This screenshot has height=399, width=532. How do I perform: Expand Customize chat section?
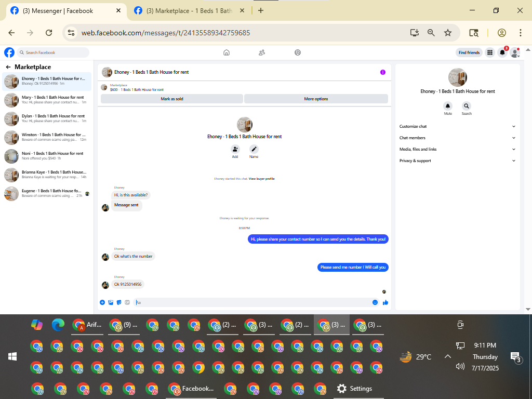(x=457, y=127)
